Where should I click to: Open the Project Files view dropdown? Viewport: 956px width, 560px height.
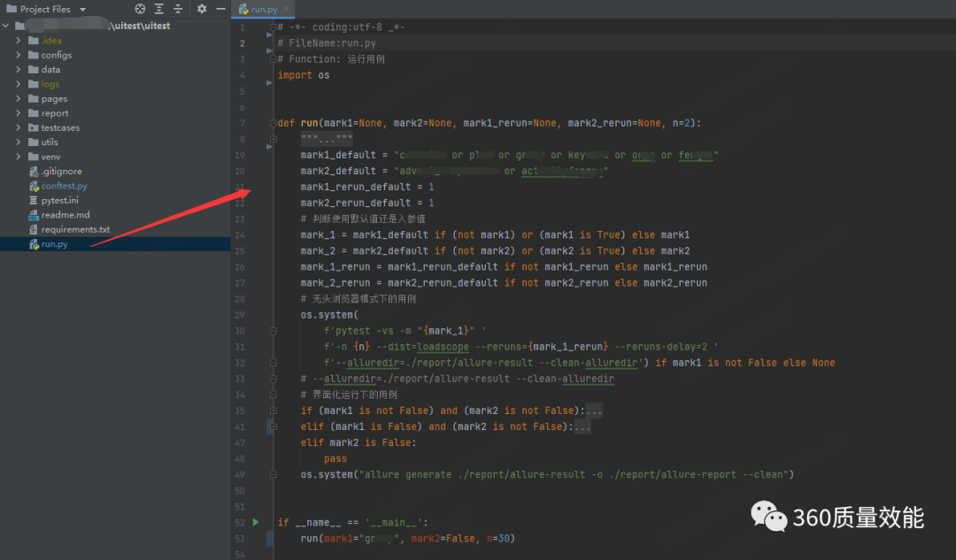pos(82,9)
